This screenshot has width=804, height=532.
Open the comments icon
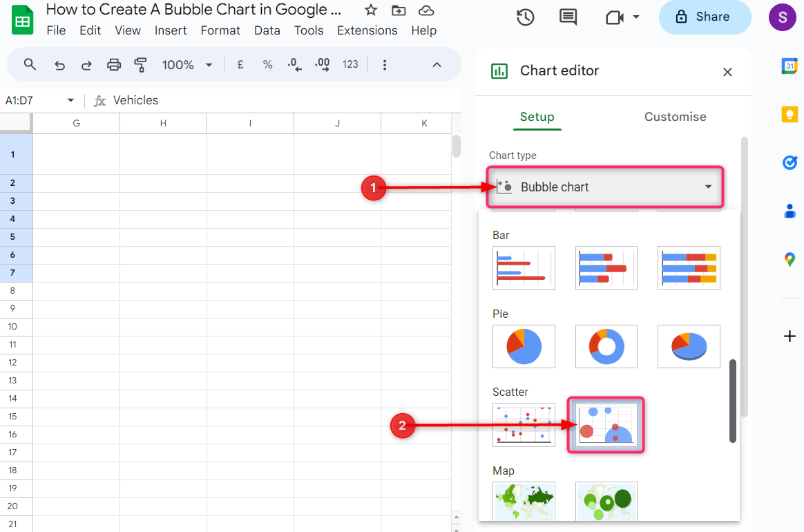coord(568,17)
